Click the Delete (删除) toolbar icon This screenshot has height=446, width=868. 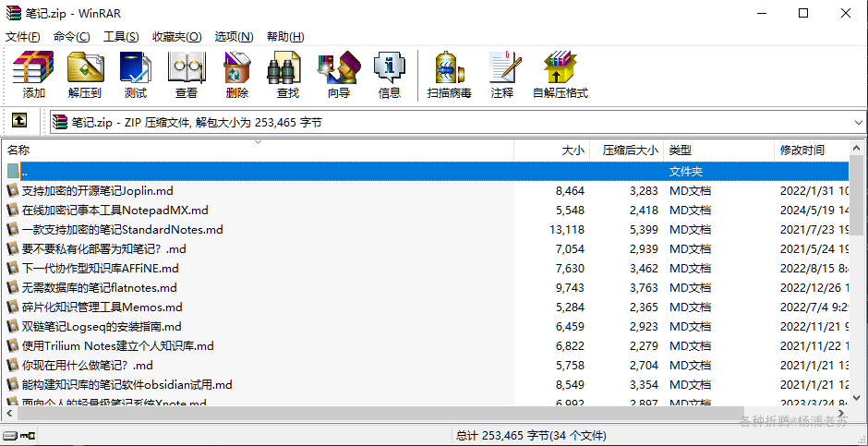click(237, 75)
